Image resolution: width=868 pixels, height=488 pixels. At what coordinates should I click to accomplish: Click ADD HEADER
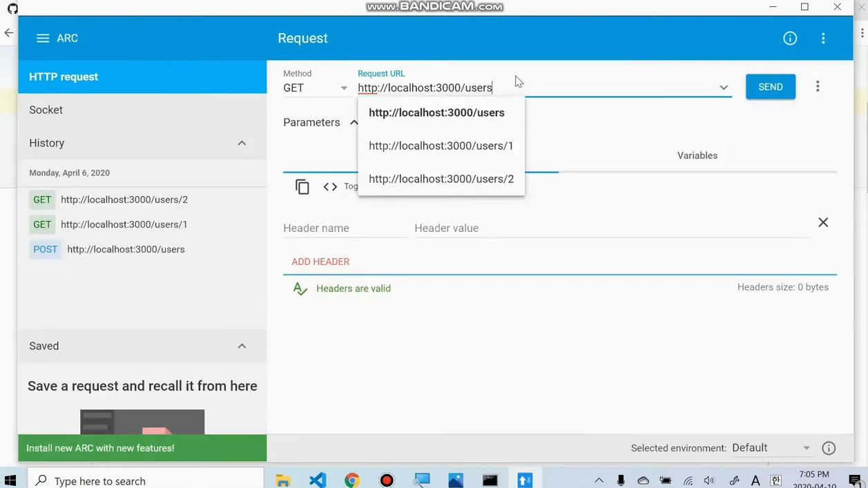click(x=320, y=262)
